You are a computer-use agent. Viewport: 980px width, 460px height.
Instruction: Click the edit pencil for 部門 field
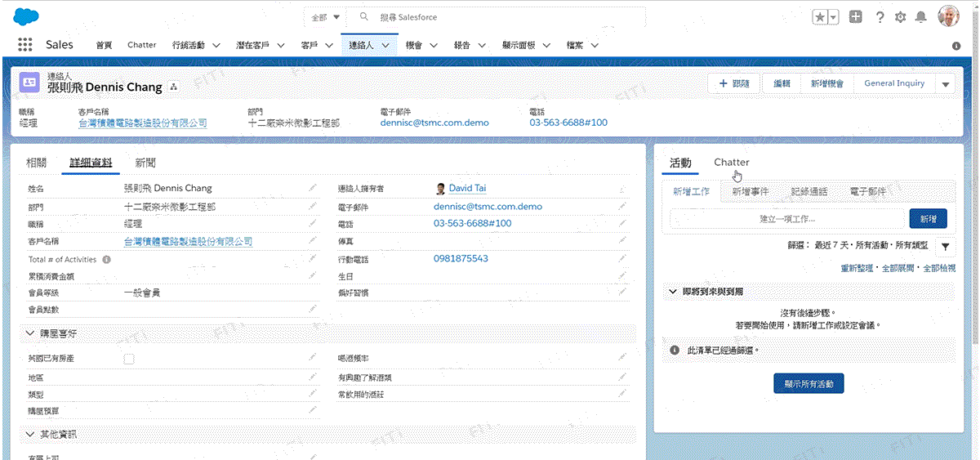point(312,207)
